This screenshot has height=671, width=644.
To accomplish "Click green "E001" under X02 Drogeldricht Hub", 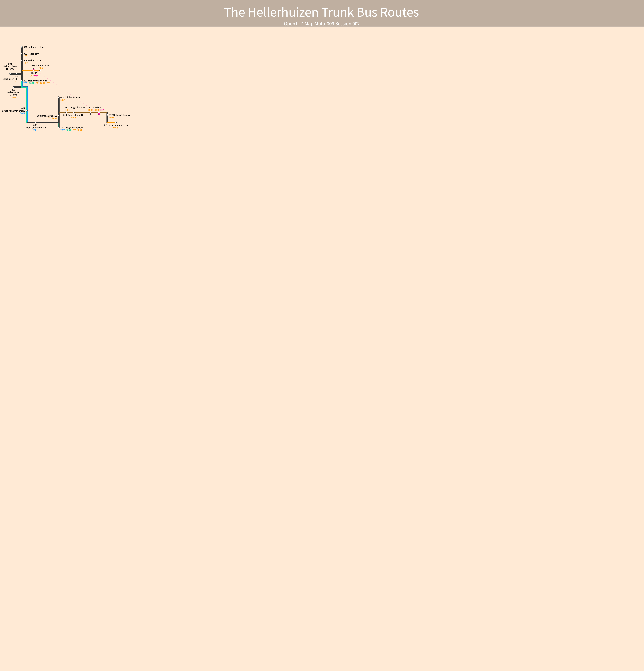I will click(x=68, y=130).
